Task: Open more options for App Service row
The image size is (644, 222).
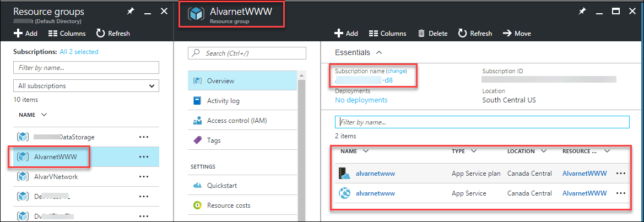Action: pyautogui.click(x=621, y=193)
